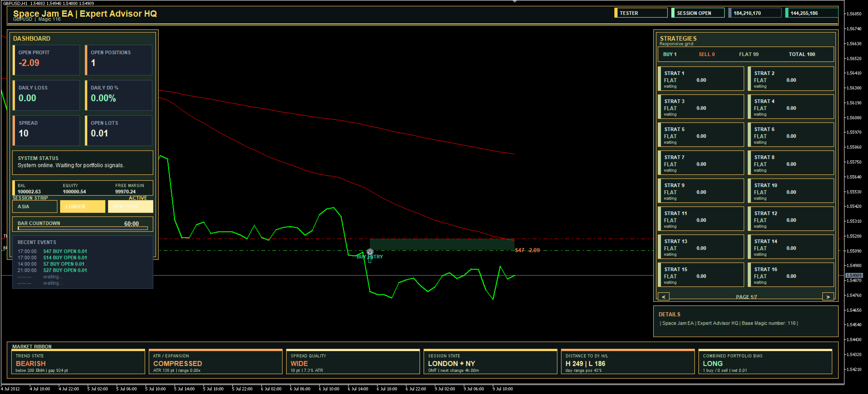Screen dimensions: 868x394
Task: Click the DAILY DD % card
Action: point(119,95)
